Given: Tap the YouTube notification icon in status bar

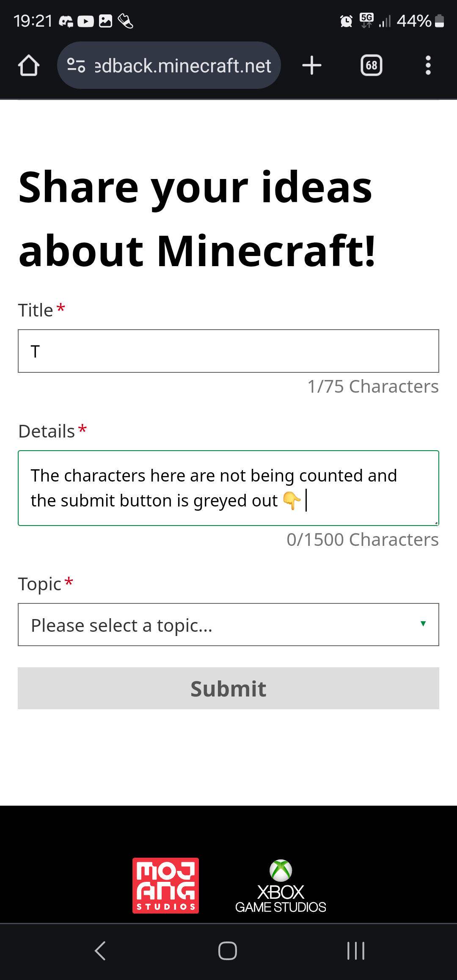Looking at the screenshot, I should click(85, 21).
